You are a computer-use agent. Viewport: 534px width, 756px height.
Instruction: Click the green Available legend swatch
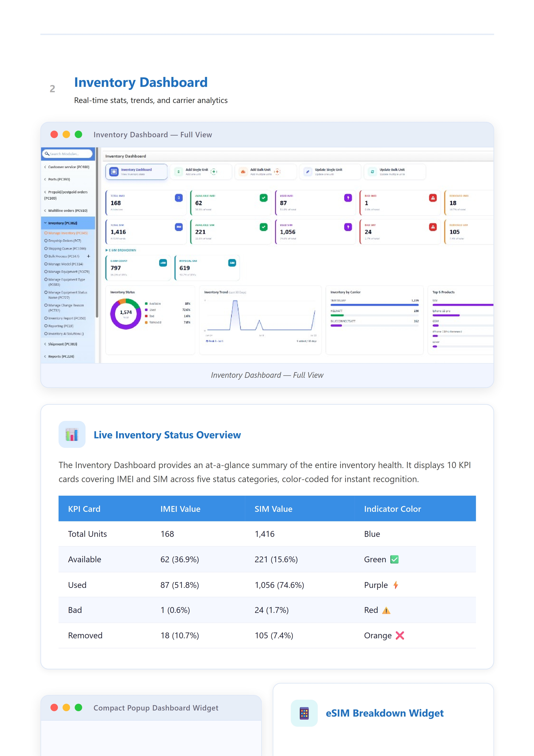(x=146, y=304)
